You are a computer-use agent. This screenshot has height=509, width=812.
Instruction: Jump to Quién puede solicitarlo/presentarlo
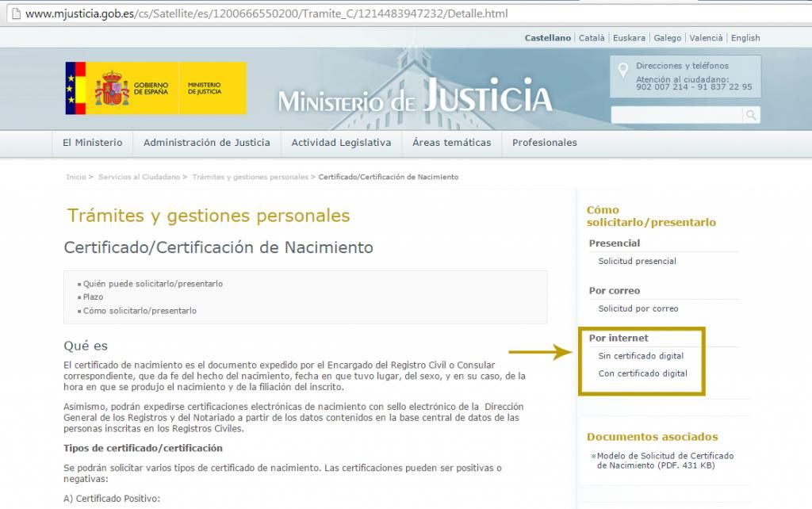click(x=153, y=284)
